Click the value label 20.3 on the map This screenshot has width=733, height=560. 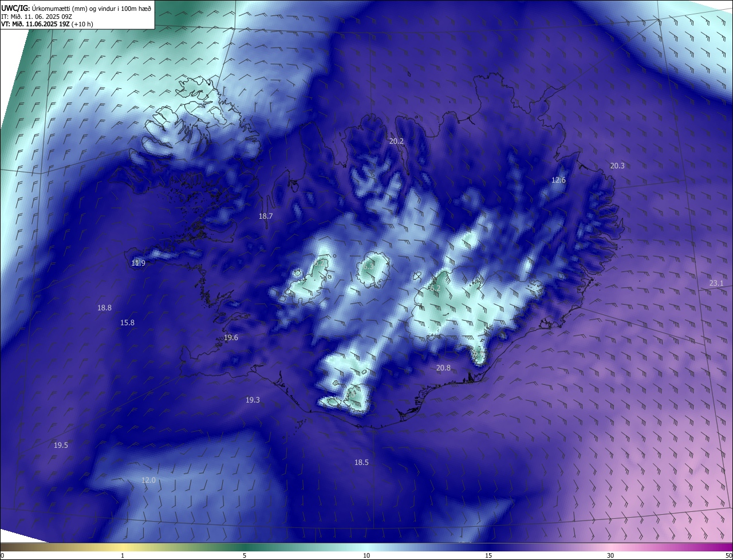(617, 165)
